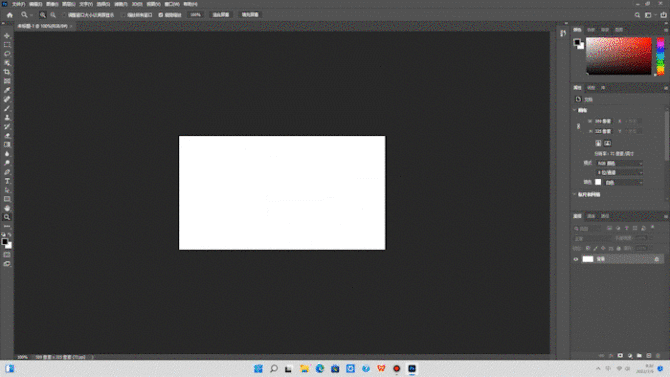
Task: Open the canvas Fill dropdown in Properties
Action: click(623, 183)
